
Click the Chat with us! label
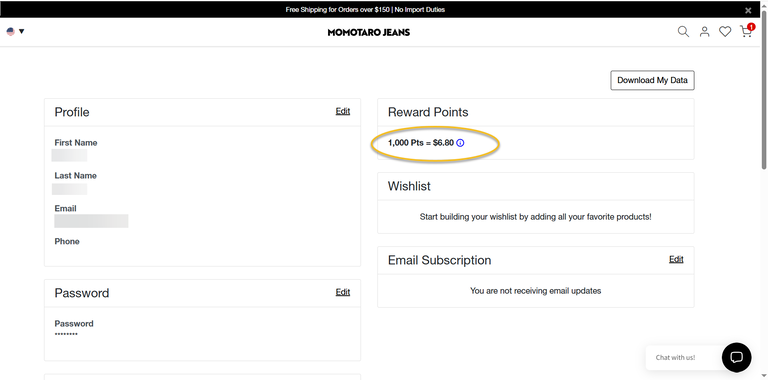pyautogui.click(x=675, y=357)
